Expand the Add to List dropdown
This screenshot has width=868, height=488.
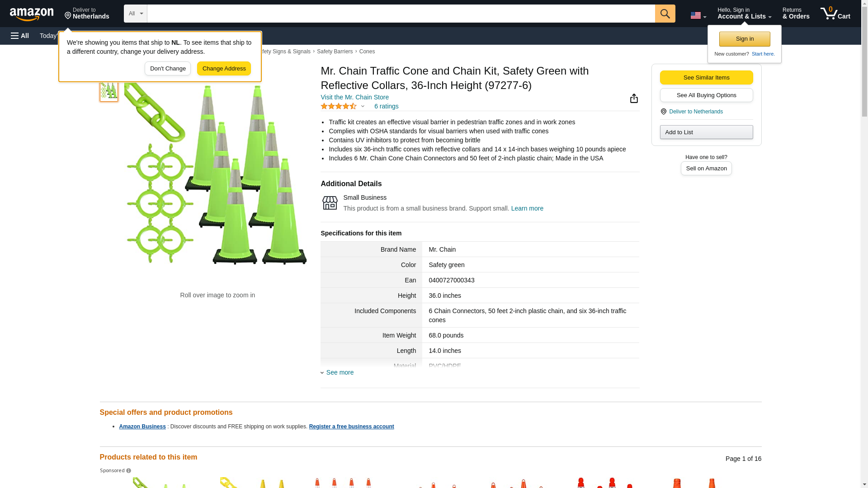(706, 132)
